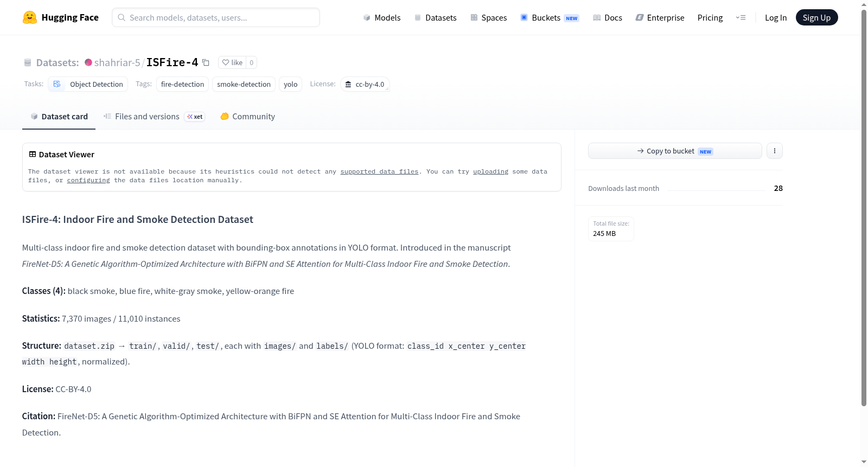The width and height of the screenshot is (868, 467).
Task: Click the Hugging Face logo icon
Action: pyautogui.click(x=30, y=17)
